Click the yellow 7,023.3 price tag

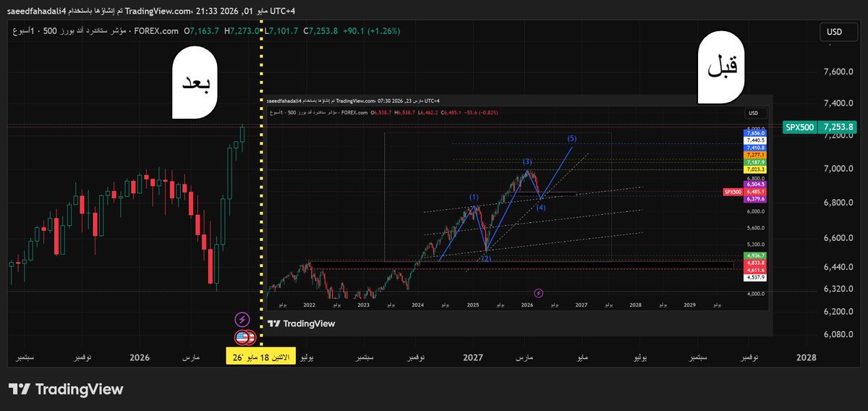(x=755, y=169)
